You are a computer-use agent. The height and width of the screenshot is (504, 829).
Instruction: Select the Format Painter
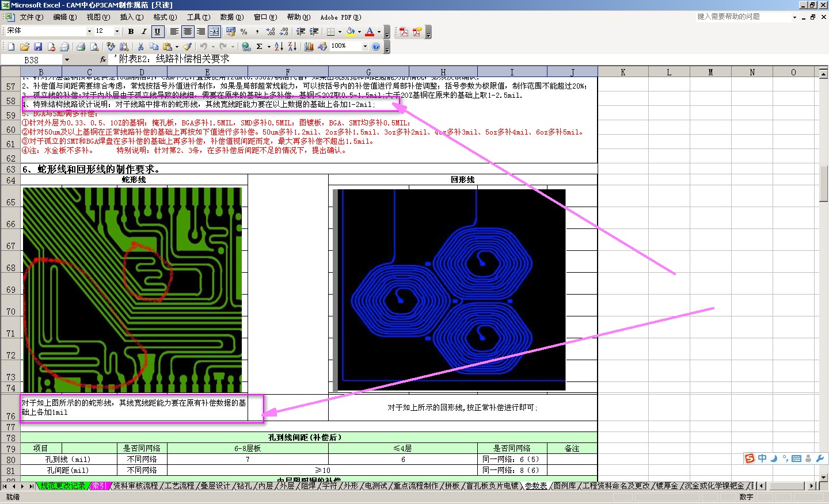tap(187, 47)
